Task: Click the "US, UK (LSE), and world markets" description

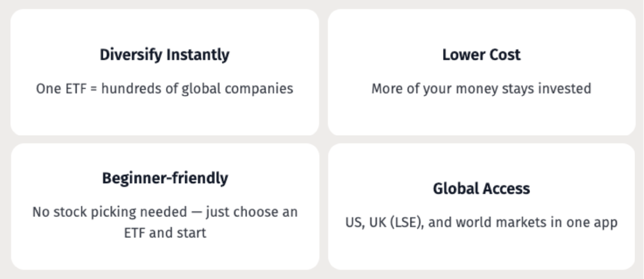Action: pos(481,222)
